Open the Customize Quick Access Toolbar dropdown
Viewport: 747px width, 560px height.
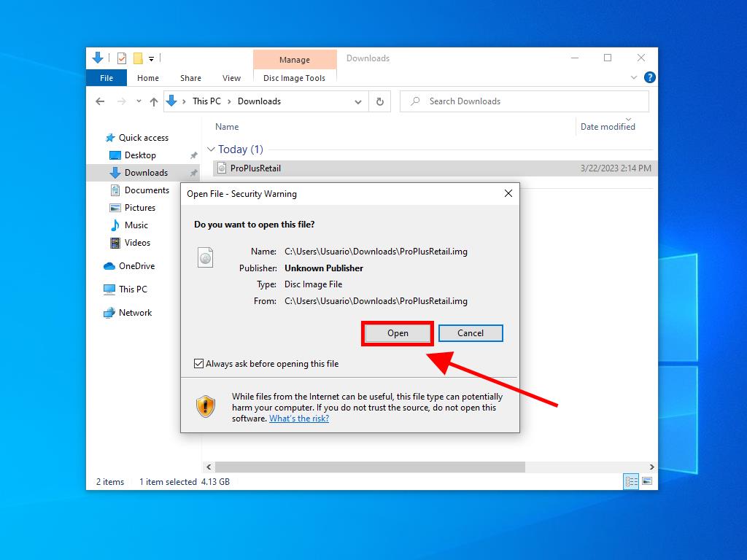coord(152,58)
